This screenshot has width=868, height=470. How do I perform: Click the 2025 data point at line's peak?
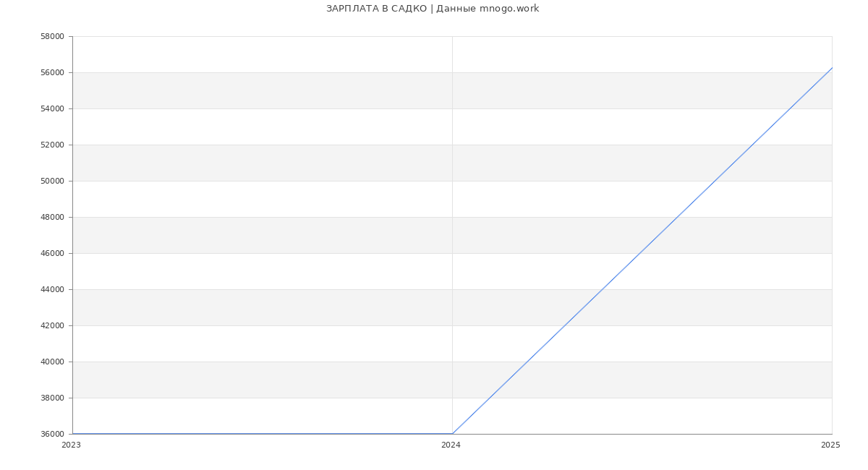pos(832,67)
